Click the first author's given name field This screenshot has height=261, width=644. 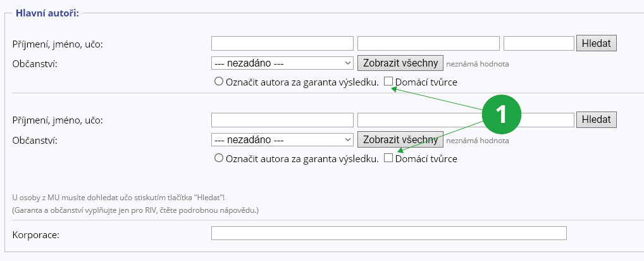pos(428,44)
